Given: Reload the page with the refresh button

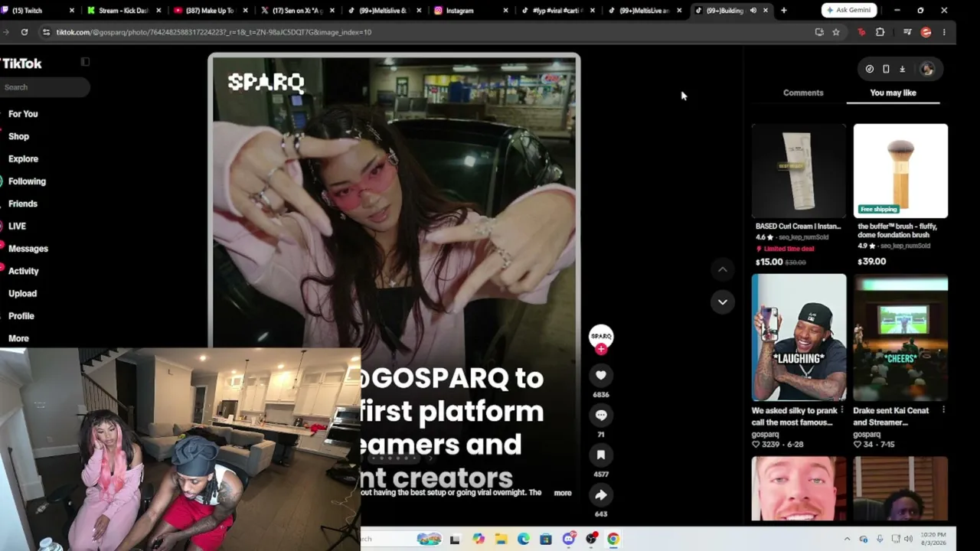Looking at the screenshot, I should pyautogui.click(x=24, y=32).
